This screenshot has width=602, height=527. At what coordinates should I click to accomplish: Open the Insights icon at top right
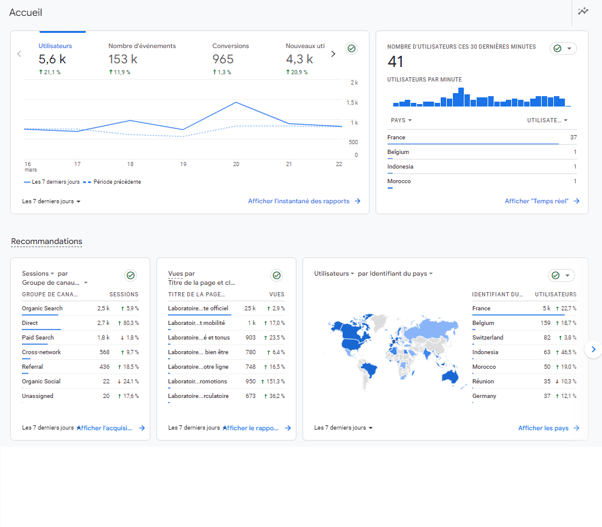point(583,12)
